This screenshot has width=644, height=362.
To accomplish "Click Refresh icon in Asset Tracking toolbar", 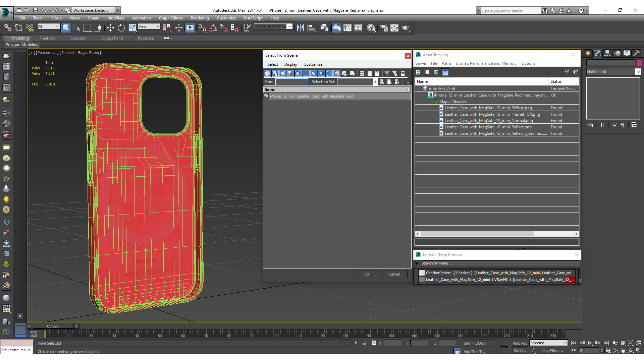I will (418, 72).
